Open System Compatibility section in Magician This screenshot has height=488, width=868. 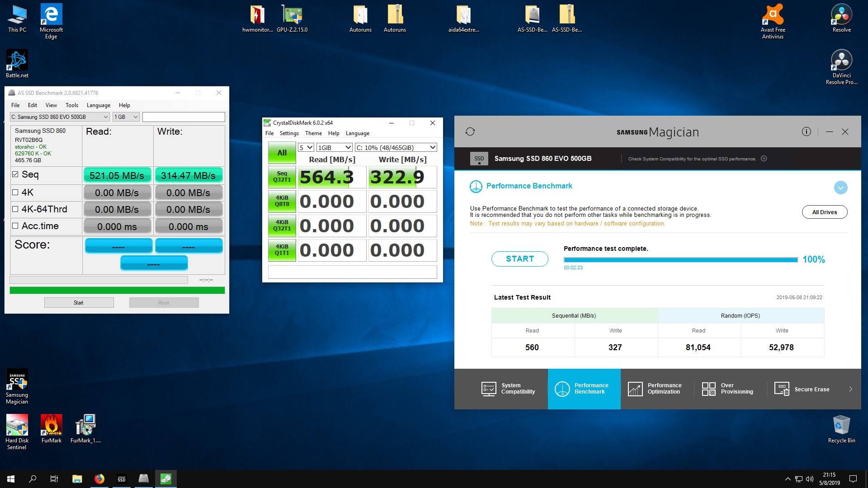508,389
